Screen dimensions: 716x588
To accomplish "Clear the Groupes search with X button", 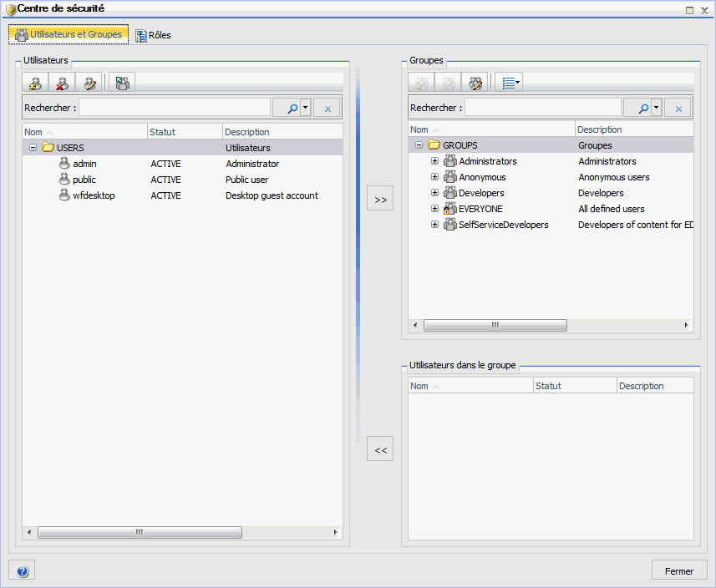I will [678, 109].
